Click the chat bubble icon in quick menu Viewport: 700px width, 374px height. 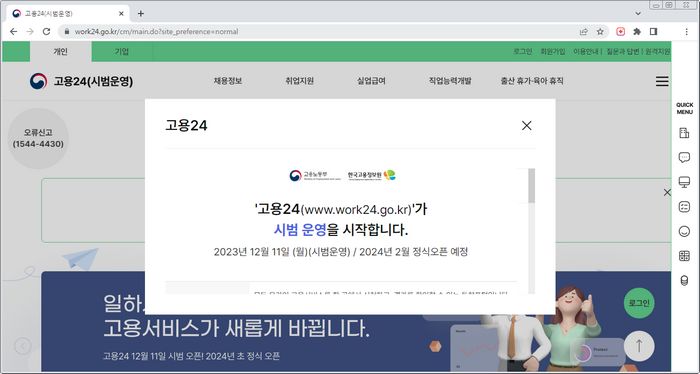click(x=684, y=157)
